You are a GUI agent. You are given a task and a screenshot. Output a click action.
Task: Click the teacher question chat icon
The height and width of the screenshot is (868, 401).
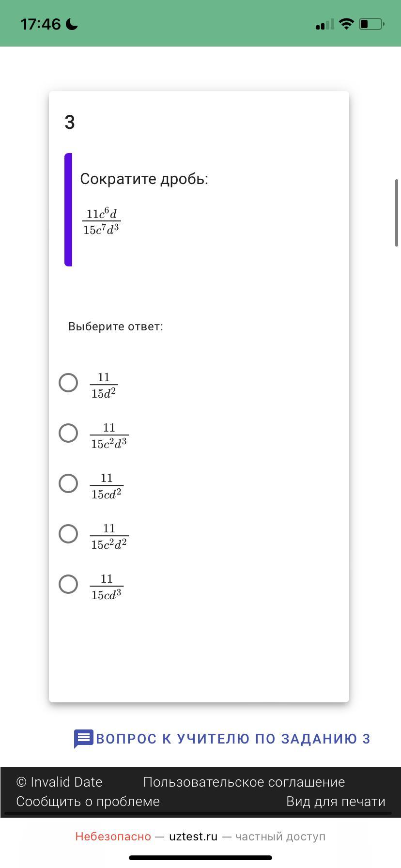point(83,739)
